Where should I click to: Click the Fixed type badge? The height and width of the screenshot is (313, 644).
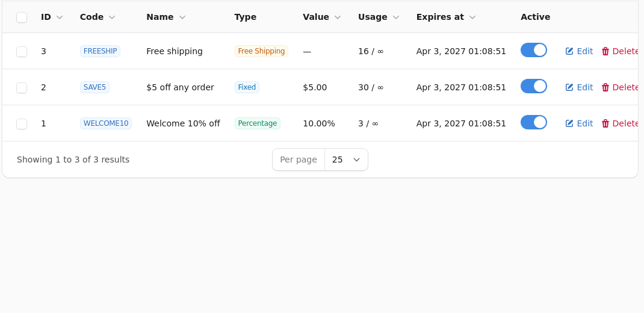tap(247, 87)
